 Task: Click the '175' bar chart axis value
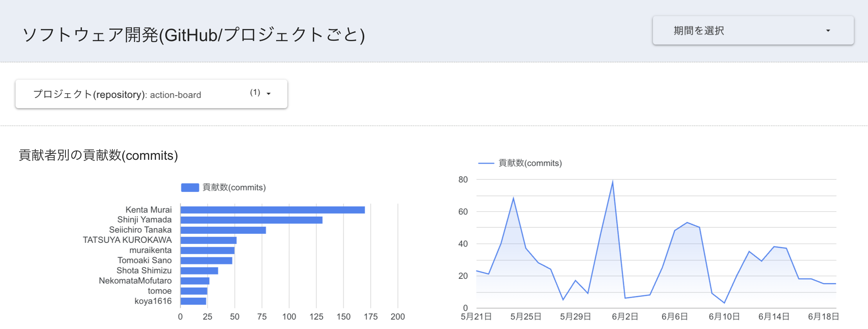[371, 316]
